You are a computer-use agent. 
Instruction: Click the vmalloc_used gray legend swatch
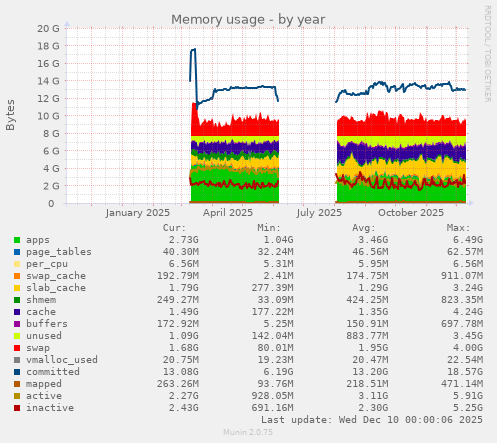click(17, 360)
